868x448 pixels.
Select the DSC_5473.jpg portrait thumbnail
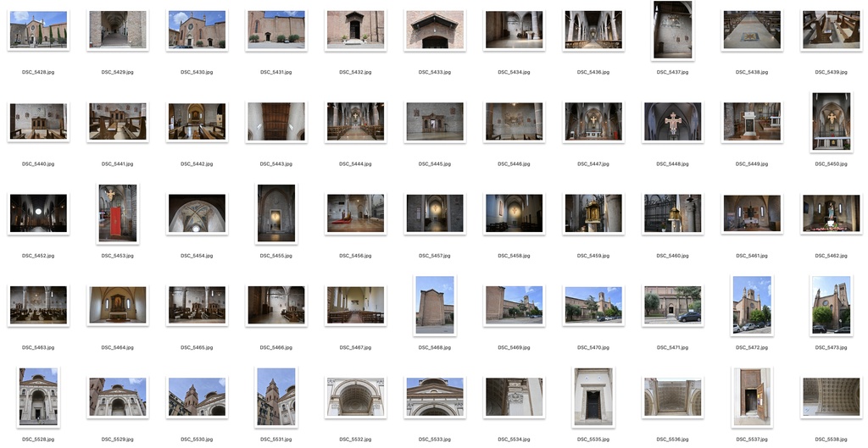[x=831, y=306]
